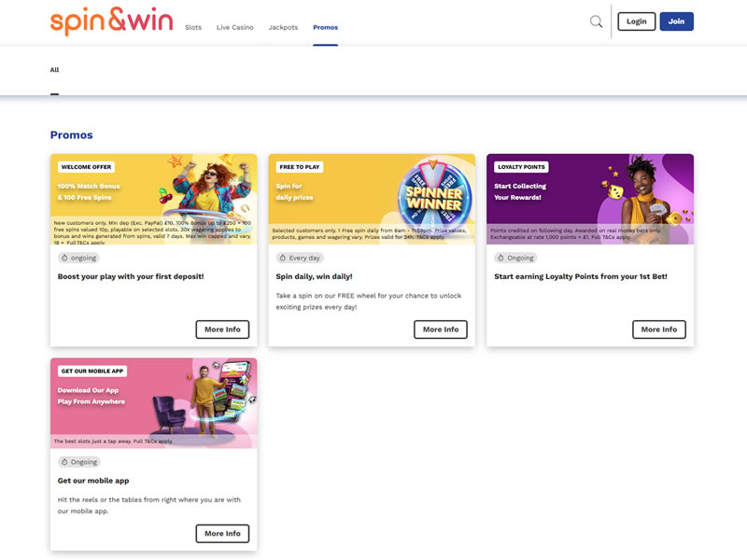The height and width of the screenshot is (560, 747).
Task: Open More Info for Spin daily promo
Action: coord(441,329)
